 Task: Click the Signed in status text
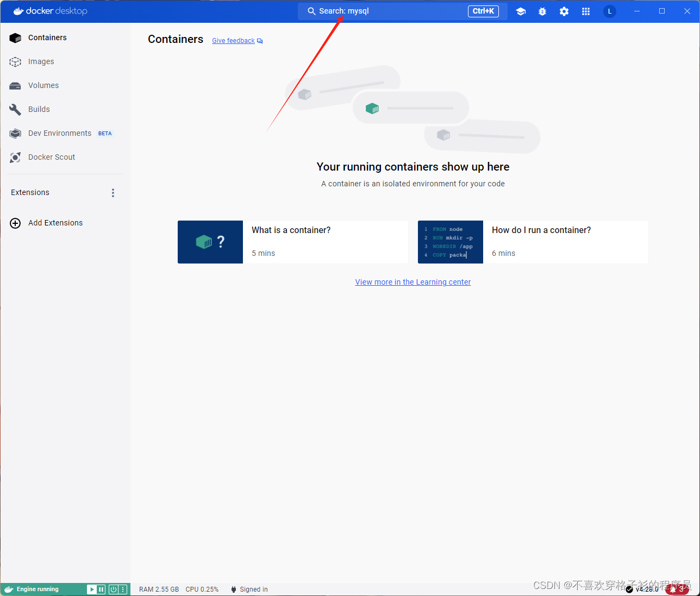click(x=254, y=589)
